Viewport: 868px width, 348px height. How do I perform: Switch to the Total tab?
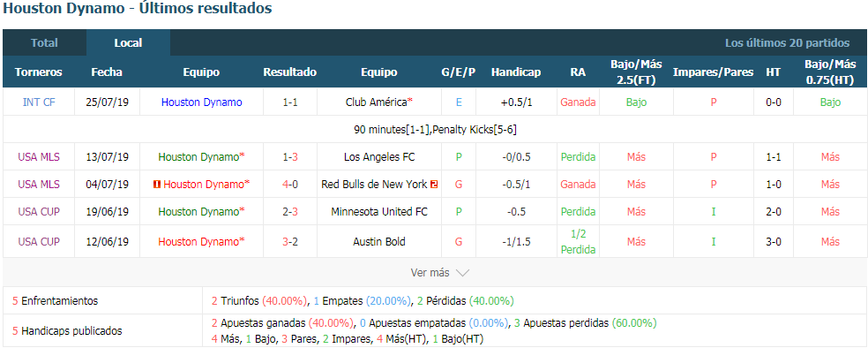pyautogui.click(x=44, y=42)
